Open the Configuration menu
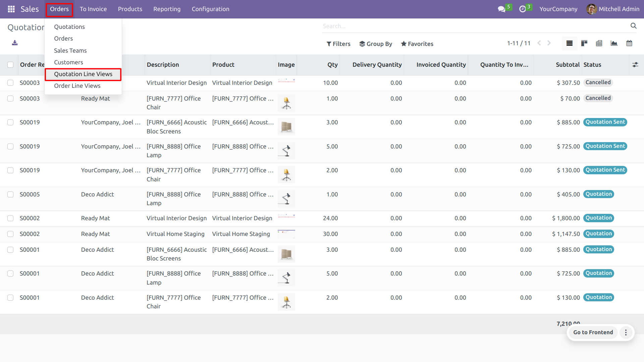644x362 pixels. 211,9
